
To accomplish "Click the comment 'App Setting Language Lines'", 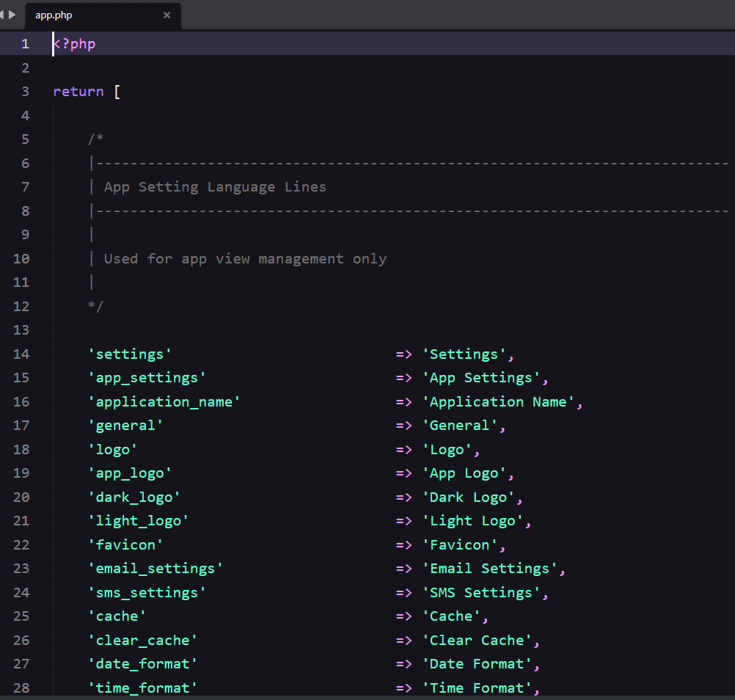I will (x=215, y=187).
